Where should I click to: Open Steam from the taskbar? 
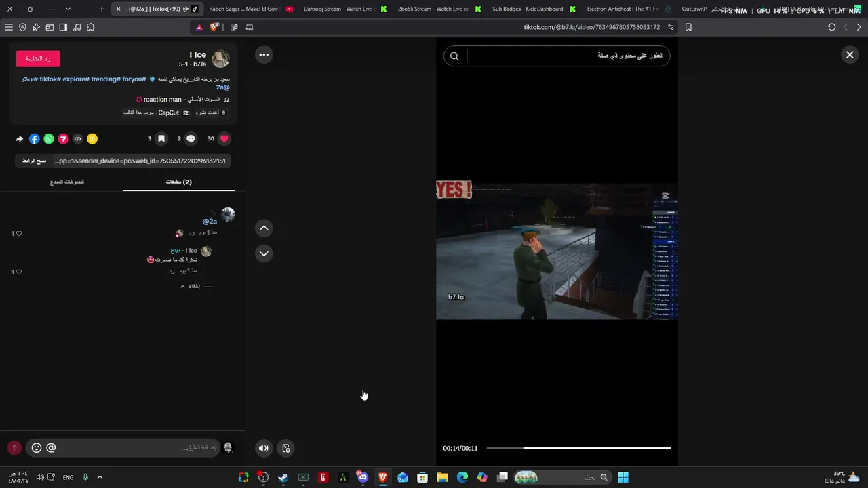283,477
